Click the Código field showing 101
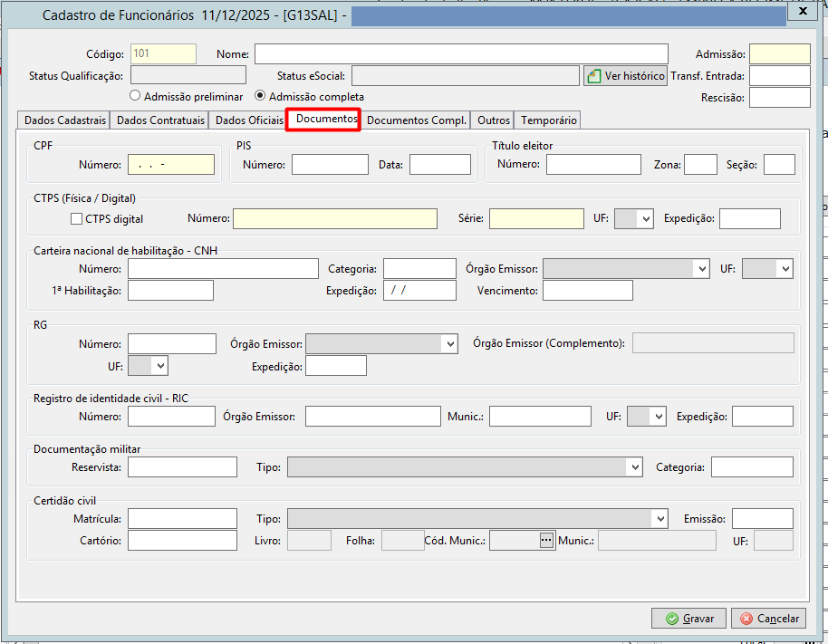This screenshot has height=644, width=828. point(163,53)
